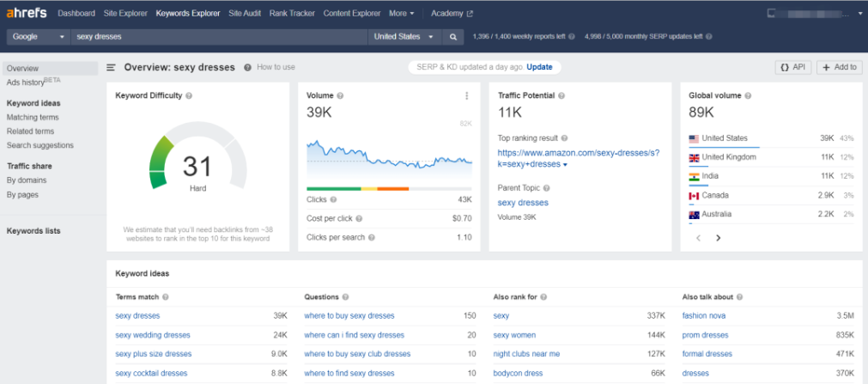Open Keywords lists in the sidebar

pyautogui.click(x=33, y=231)
